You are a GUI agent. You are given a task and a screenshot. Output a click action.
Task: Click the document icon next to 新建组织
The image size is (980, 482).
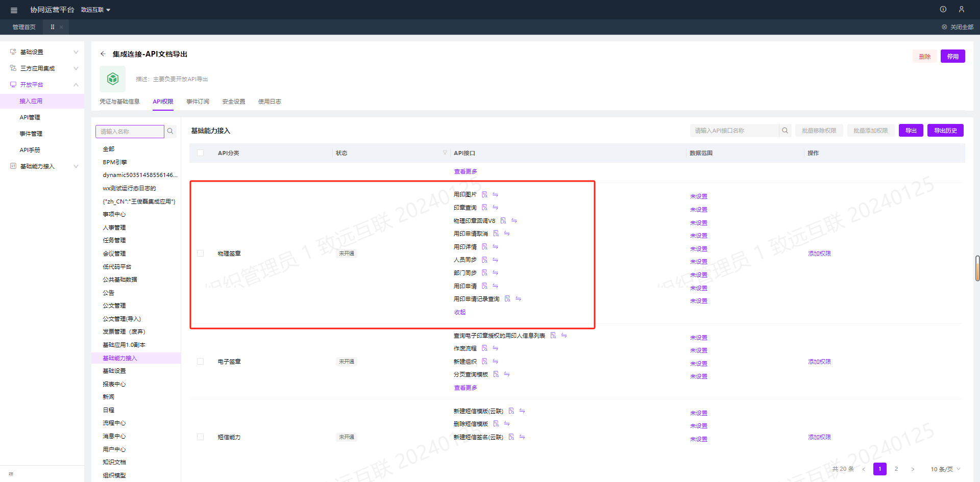pyautogui.click(x=484, y=362)
